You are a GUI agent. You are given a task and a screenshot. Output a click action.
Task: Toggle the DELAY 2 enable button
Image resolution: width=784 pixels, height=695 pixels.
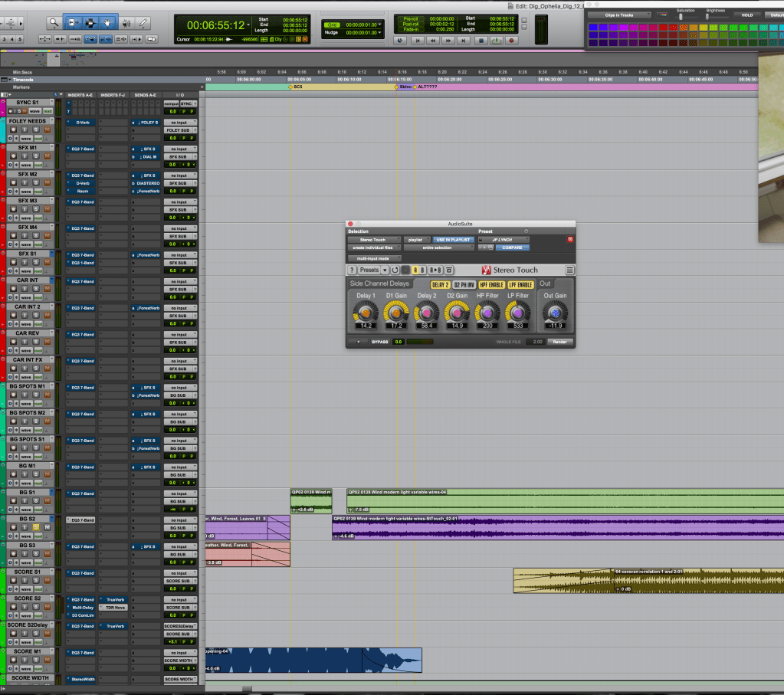click(x=441, y=285)
